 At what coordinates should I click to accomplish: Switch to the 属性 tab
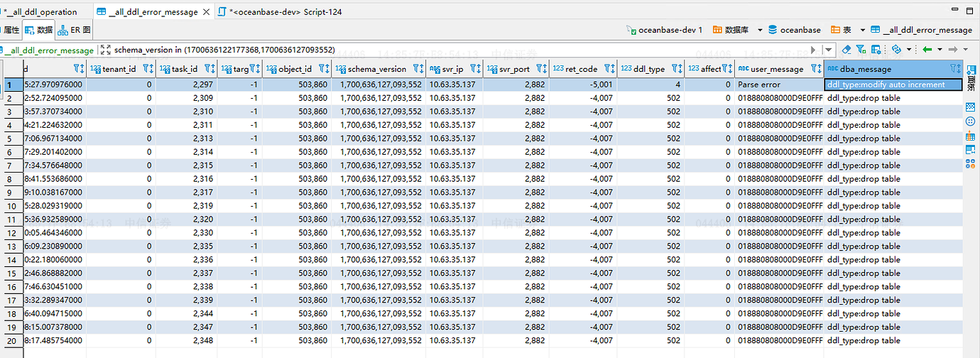click(x=11, y=30)
